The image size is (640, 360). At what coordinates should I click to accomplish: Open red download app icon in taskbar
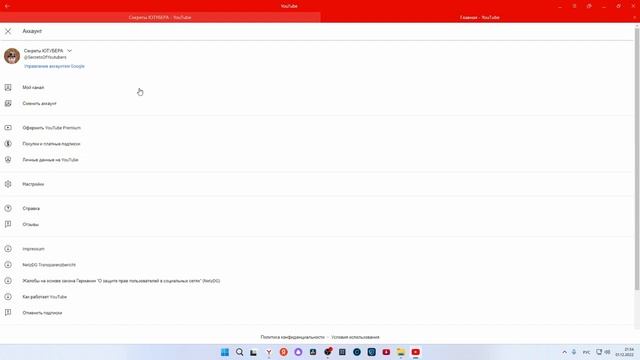click(386, 352)
